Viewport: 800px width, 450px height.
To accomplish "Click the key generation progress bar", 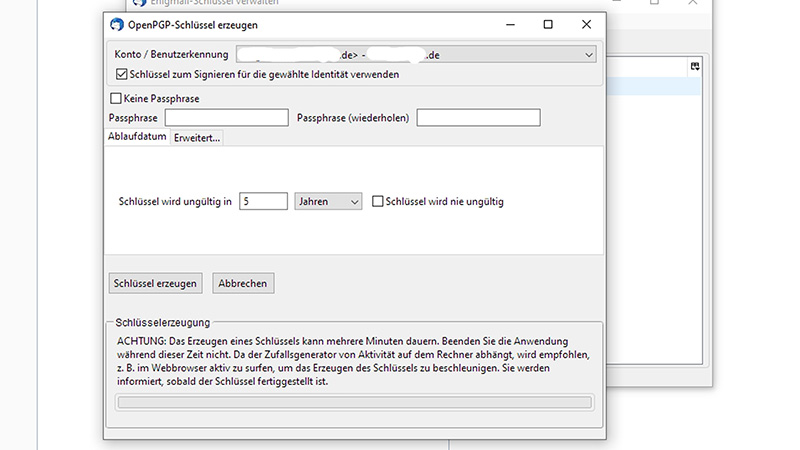I will point(354,403).
